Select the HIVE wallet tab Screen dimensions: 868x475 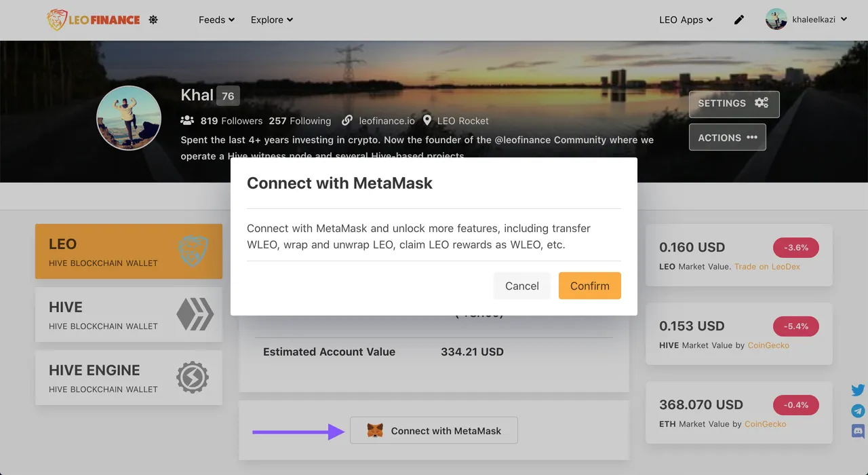tap(129, 315)
